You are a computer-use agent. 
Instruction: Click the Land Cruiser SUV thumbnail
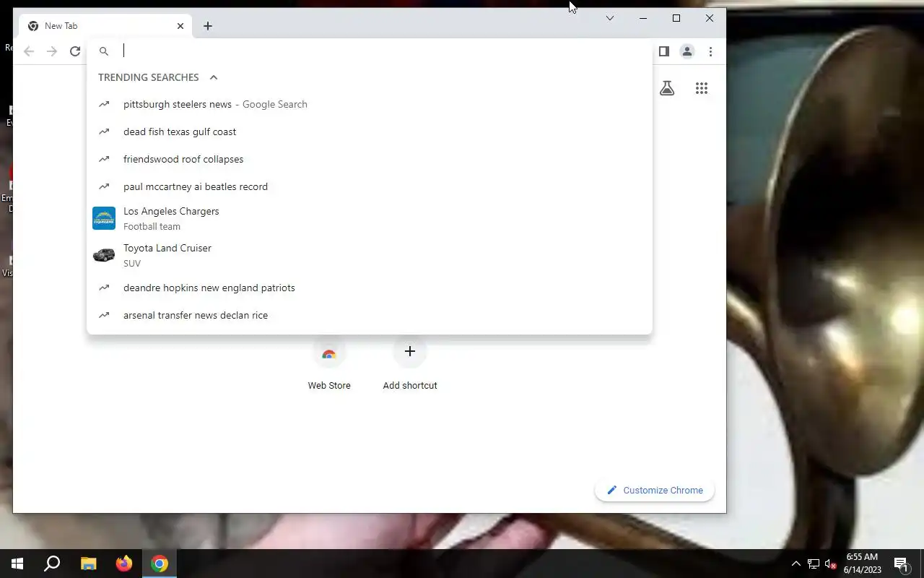point(104,255)
